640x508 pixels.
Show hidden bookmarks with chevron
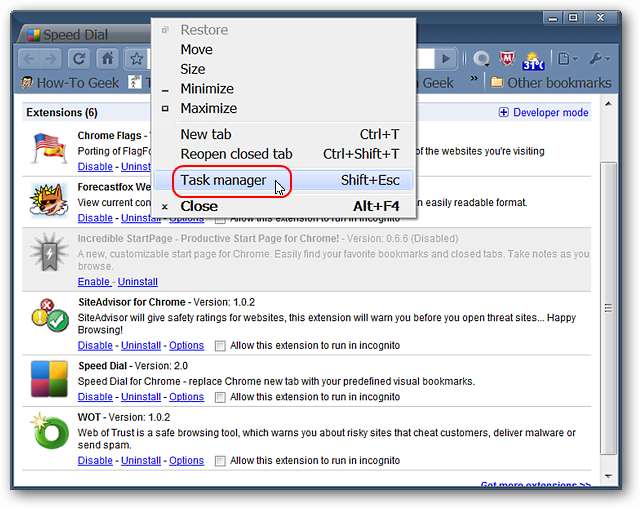click(x=474, y=78)
